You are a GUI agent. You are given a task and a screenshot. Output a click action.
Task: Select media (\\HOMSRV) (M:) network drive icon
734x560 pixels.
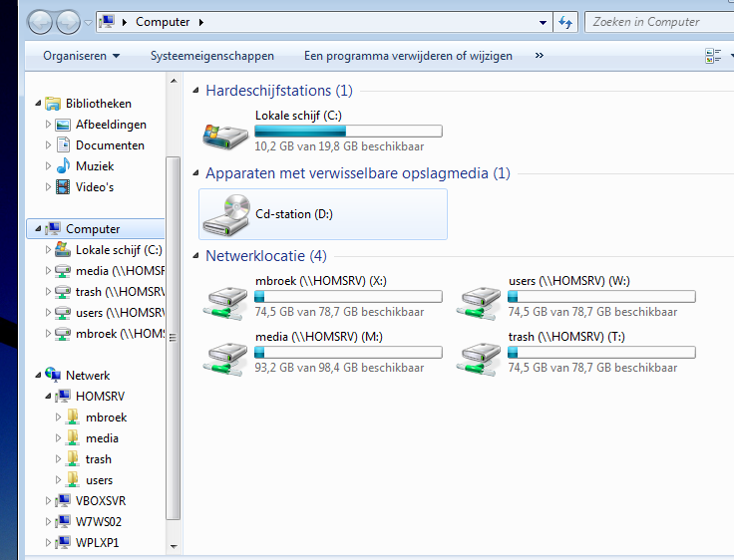point(225,359)
